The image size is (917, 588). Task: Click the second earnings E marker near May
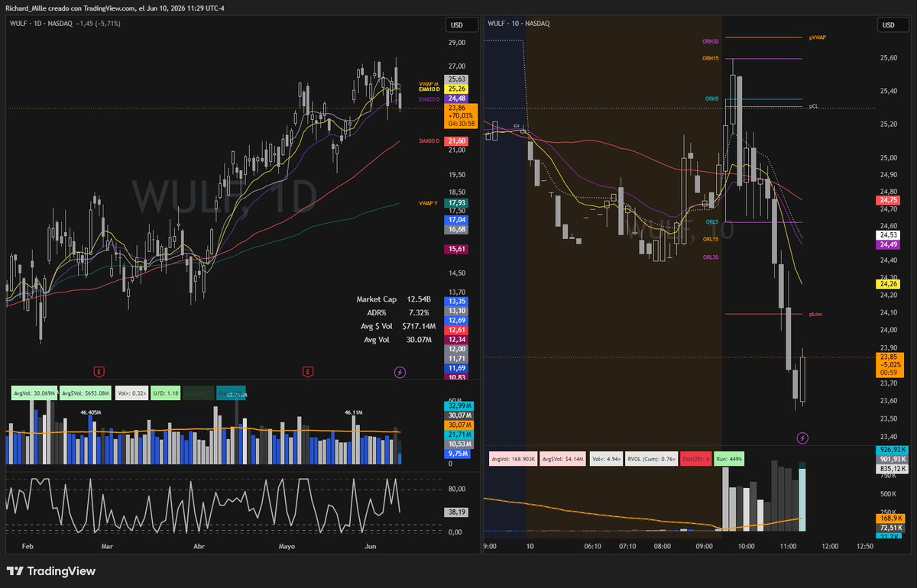point(307,372)
